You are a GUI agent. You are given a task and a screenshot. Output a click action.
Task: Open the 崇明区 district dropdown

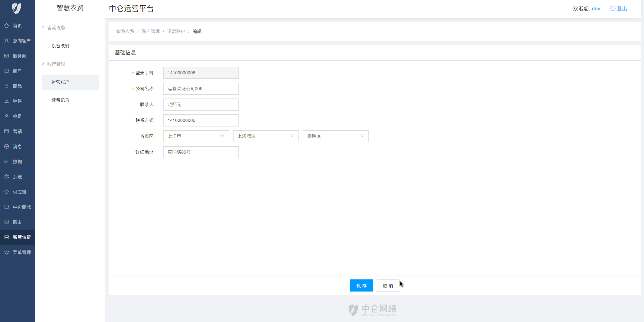tap(335, 136)
